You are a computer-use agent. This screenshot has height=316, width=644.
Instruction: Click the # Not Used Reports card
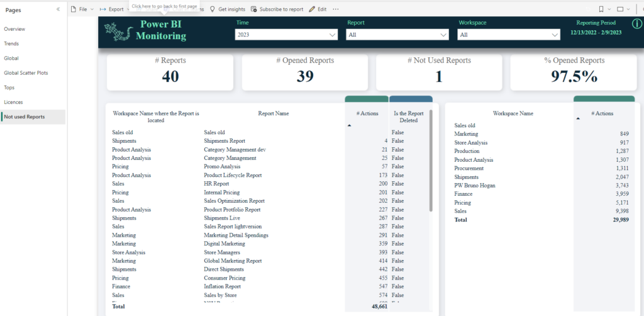439,72
